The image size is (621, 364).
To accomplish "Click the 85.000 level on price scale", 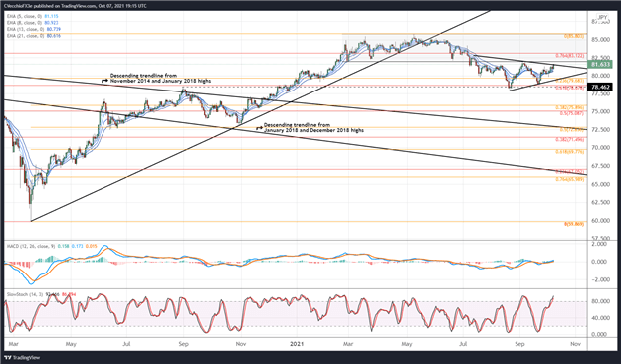I will (x=601, y=40).
